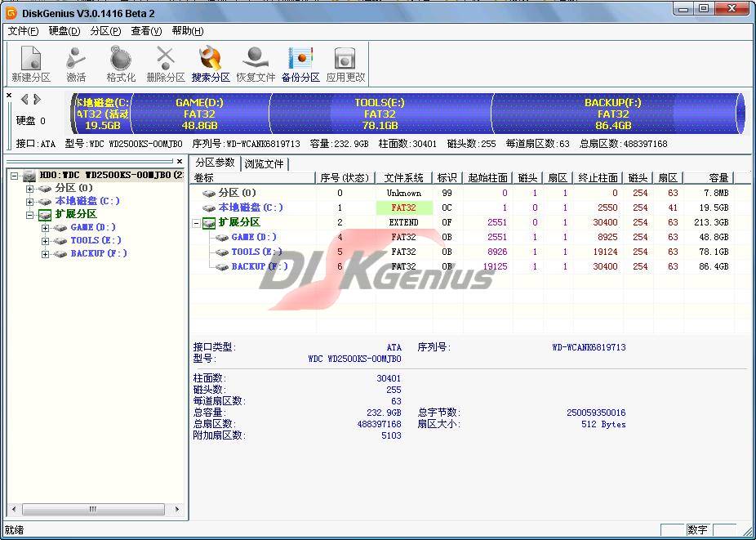Click 本地磁盘(C:) drive icon in table
756x540 pixels.
(x=209, y=208)
